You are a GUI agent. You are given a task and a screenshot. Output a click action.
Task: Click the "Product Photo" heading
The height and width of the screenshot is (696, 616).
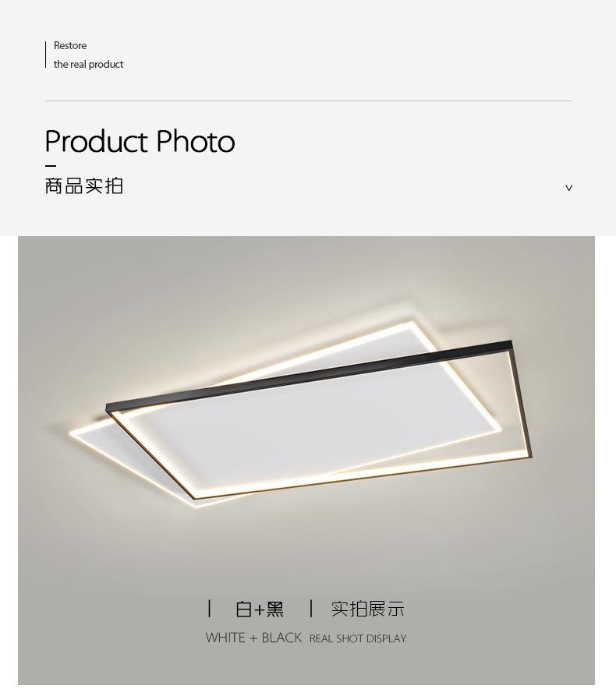point(140,142)
